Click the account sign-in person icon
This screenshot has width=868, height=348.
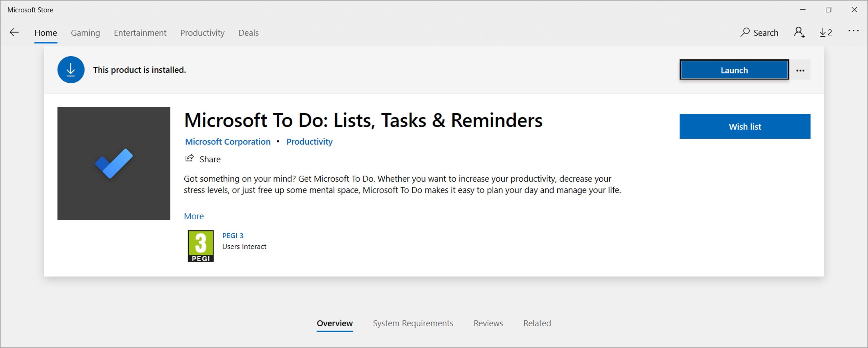tap(799, 33)
